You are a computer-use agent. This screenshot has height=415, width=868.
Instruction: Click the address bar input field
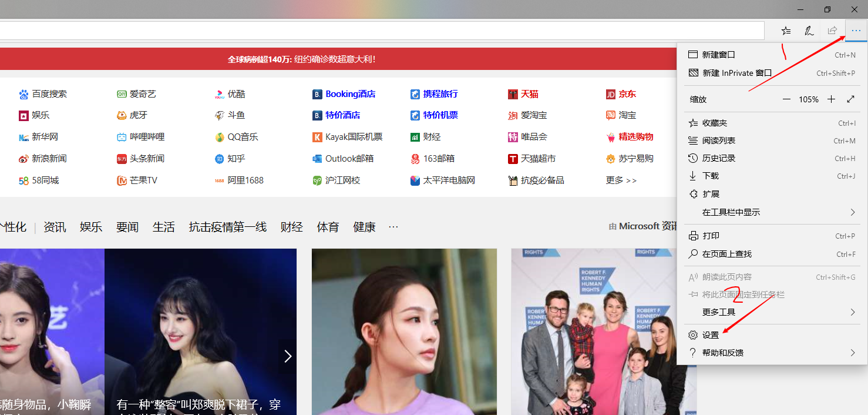click(382, 31)
